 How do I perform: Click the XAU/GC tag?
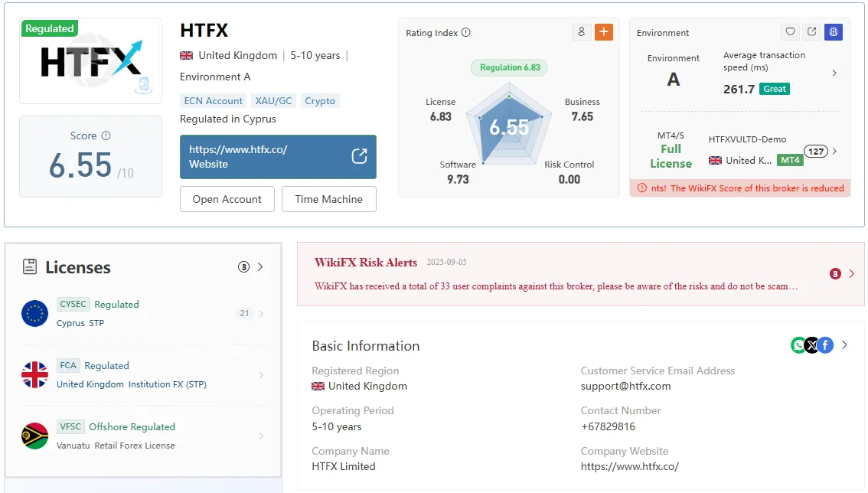coord(273,101)
